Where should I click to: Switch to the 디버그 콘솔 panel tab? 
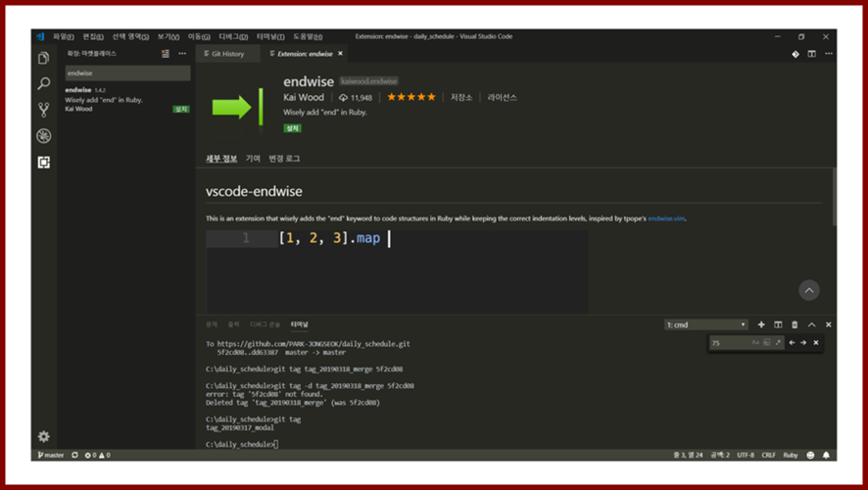pos(265,324)
